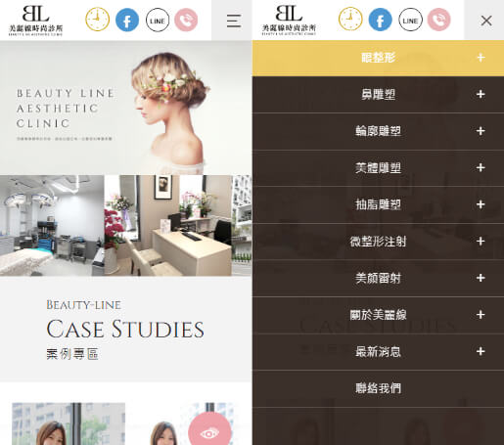Expand the 眼整形 menu plus sign
The width and height of the screenshot is (504, 445).
[x=481, y=58]
